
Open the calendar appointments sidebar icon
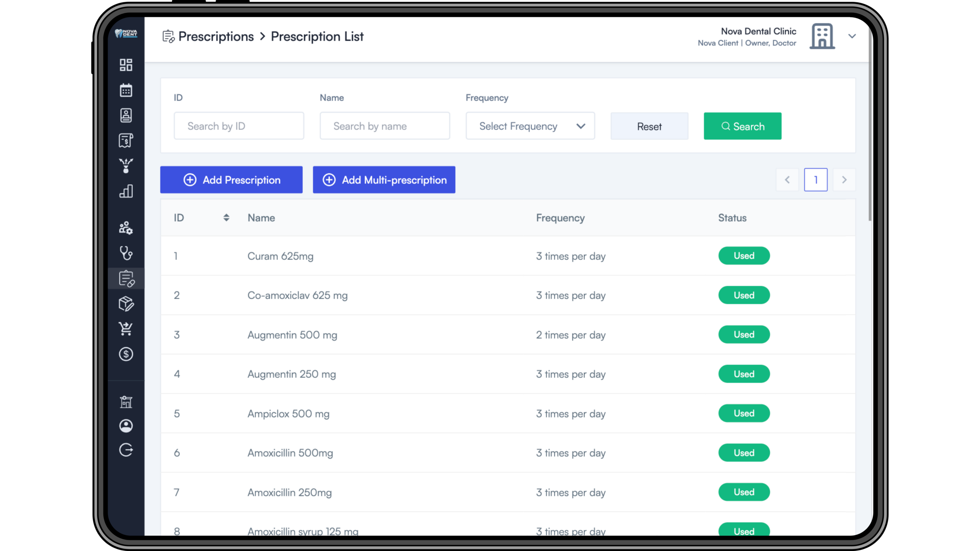(x=126, y=90)
